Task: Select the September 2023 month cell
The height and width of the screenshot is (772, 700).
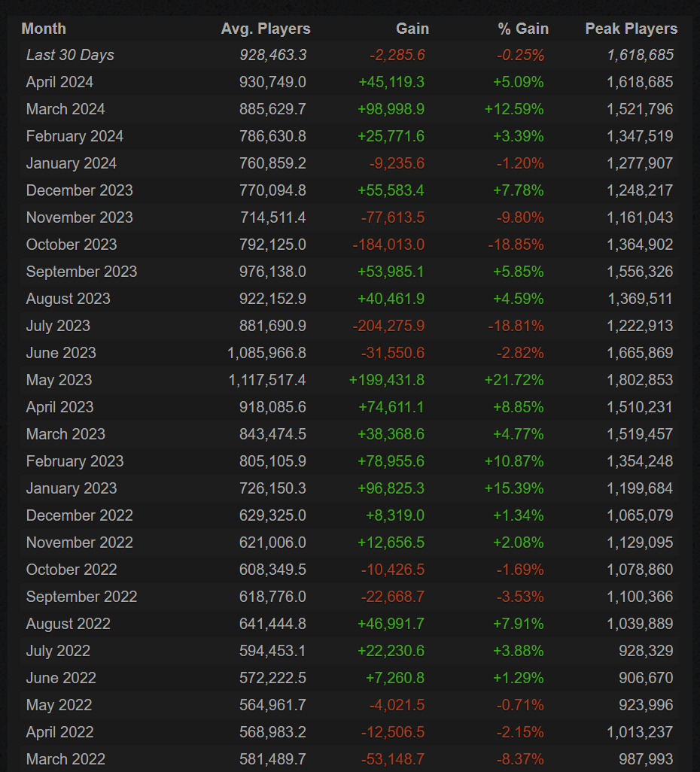Action: 82,272
